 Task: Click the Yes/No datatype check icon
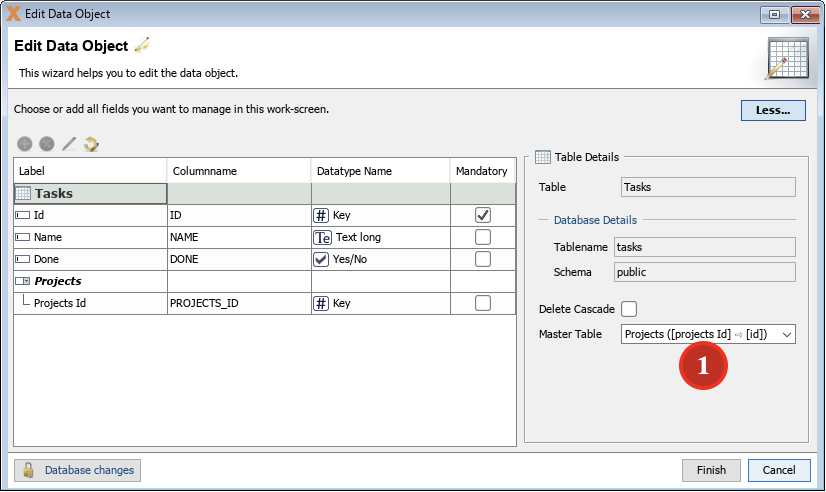click(x=321, y=259)
